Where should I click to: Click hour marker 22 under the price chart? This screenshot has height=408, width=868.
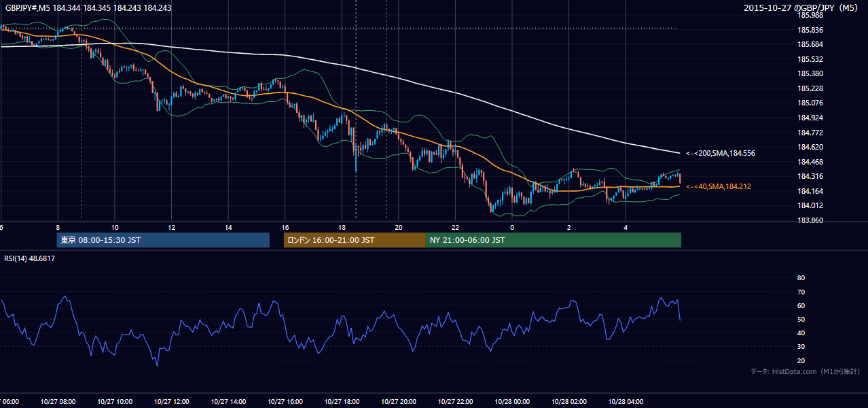(455, 227)
